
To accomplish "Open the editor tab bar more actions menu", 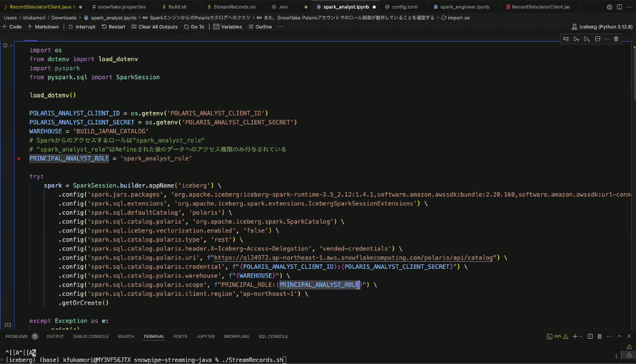I will pos(629,7).
